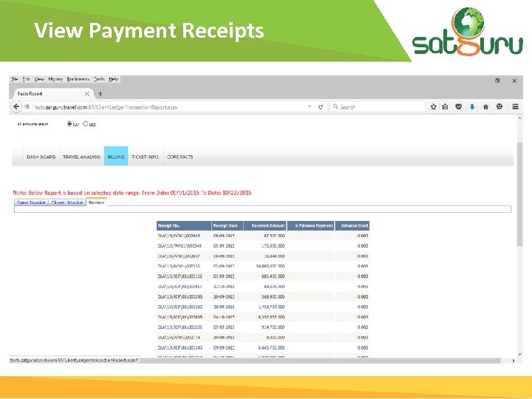Switch to the Open Invoice tab
The image size is (532, 399).
tap(31, 202)
